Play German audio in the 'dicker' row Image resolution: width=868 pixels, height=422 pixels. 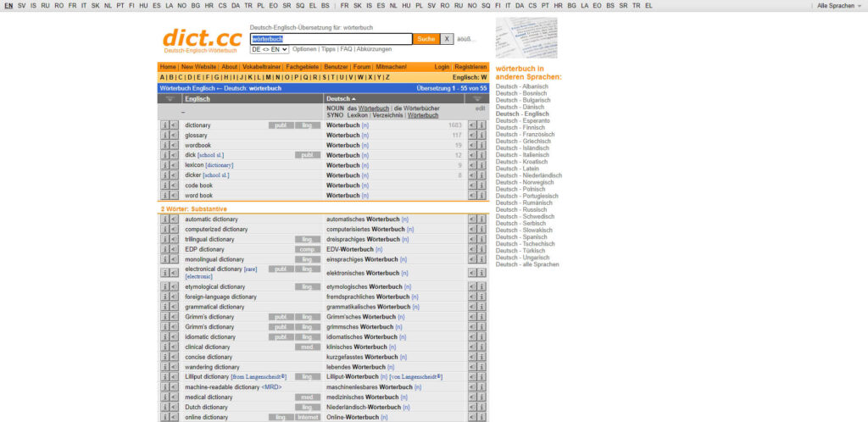472,175
